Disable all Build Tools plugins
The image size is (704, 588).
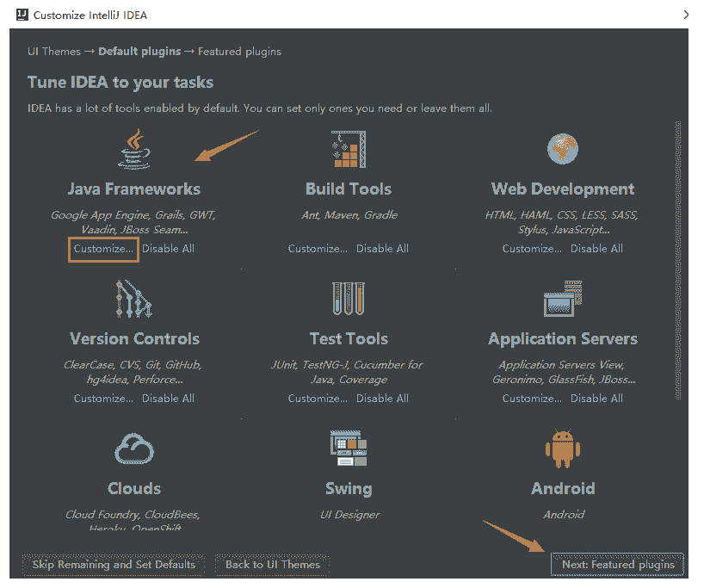point(382,249)
